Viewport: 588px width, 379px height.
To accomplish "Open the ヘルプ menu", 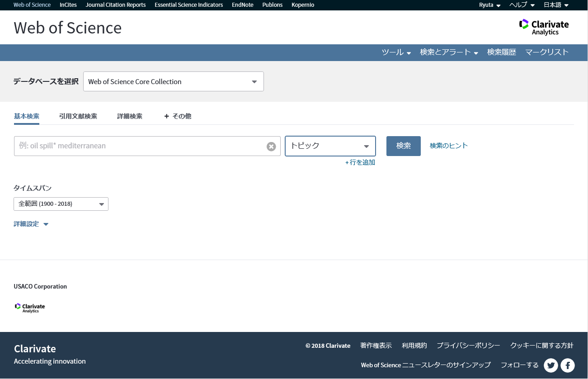I will [522, 5].
